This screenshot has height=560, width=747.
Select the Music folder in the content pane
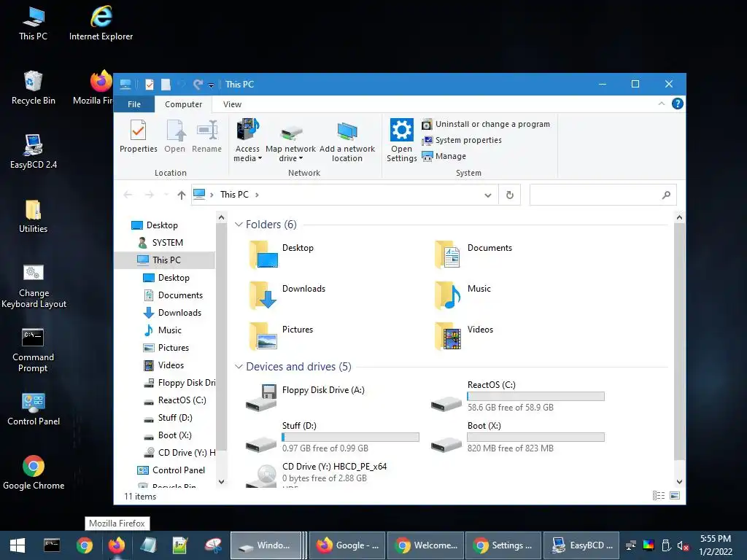point(462,295)
